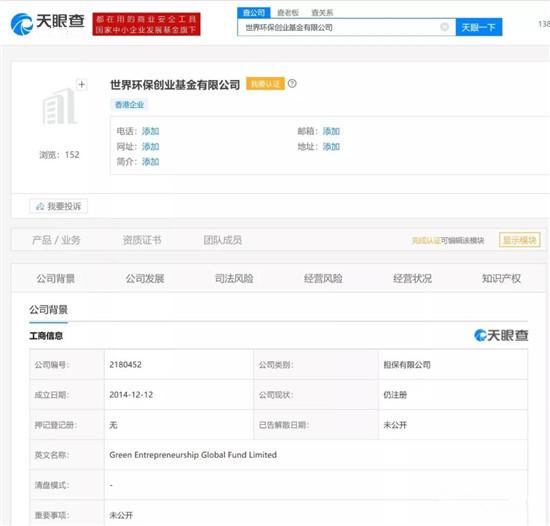
Task: Click the red banner advertisement
Action: (146, 24)
